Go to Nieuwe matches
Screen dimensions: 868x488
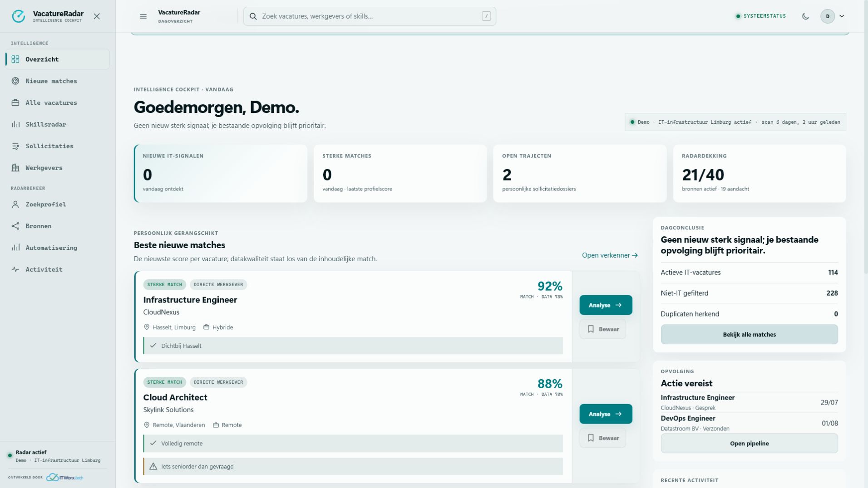pyautogui.click(x=58, y=81)
